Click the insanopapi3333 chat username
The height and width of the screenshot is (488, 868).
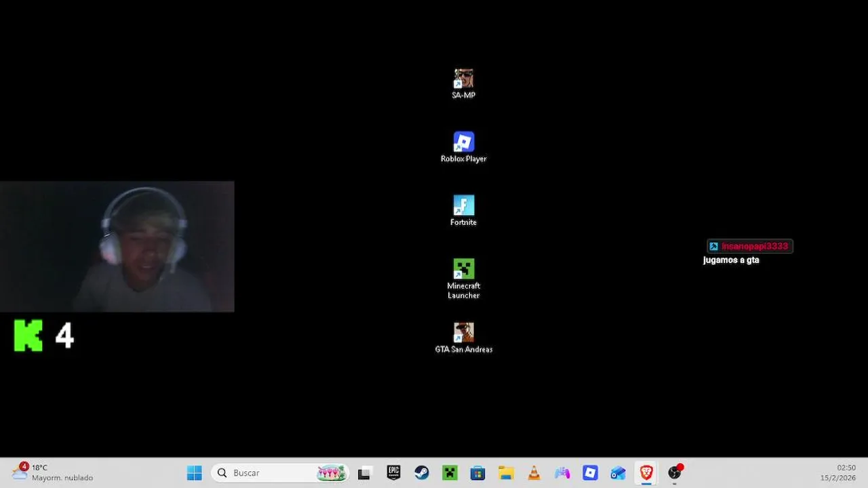[x=755, y=246]
